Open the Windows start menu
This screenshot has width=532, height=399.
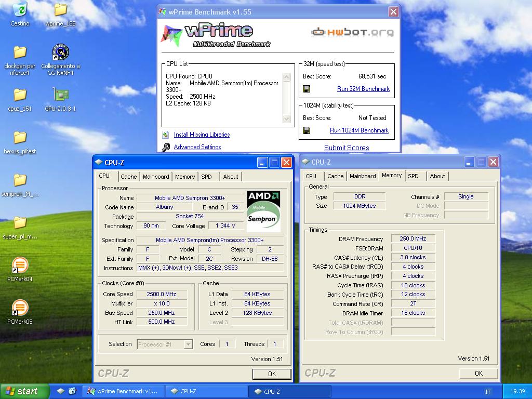click(x=24, y=391)
